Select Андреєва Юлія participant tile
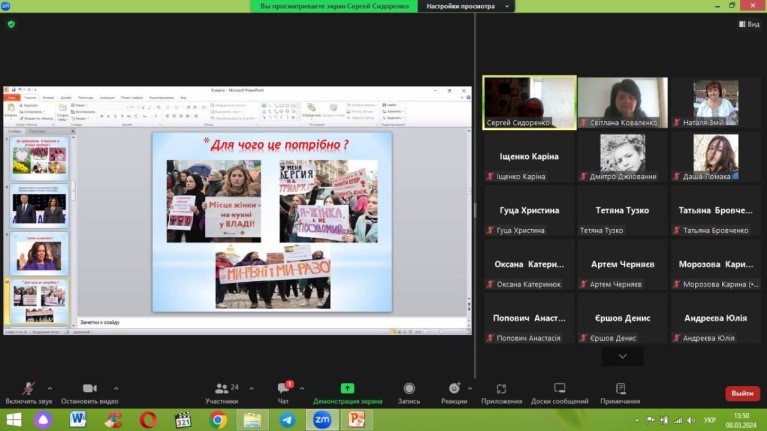 point(715,318)
